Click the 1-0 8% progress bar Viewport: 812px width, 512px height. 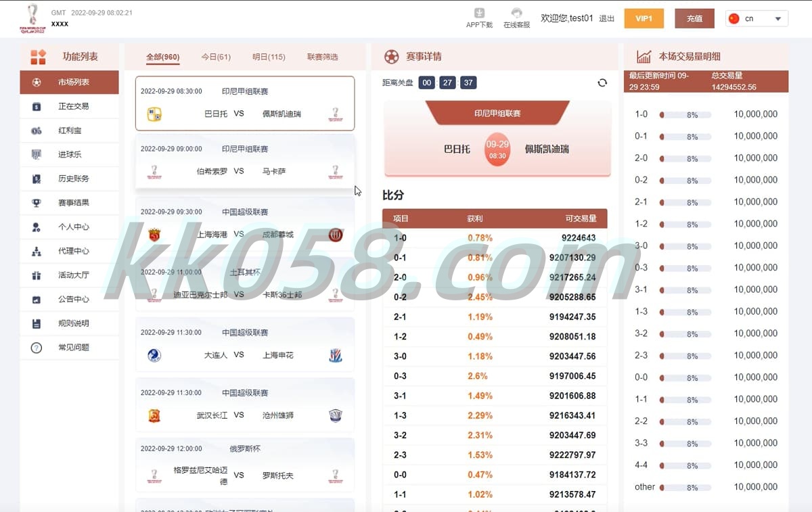(x=685, y=115)
